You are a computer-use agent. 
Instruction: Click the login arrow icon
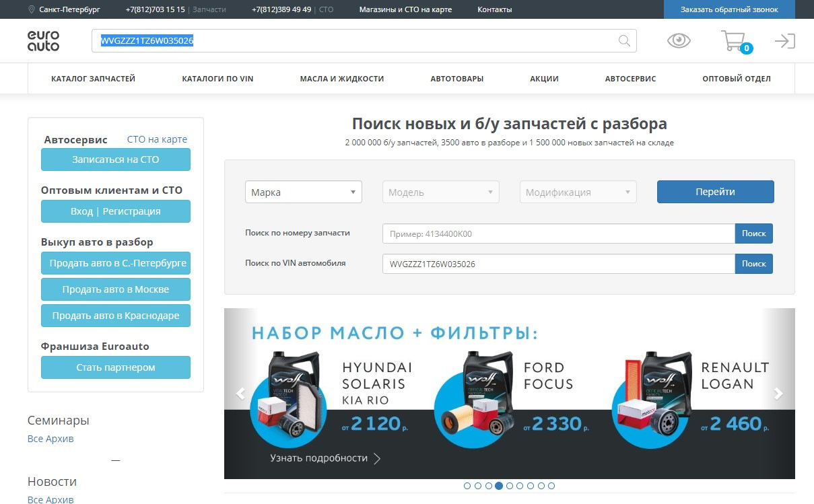point(784,41)
